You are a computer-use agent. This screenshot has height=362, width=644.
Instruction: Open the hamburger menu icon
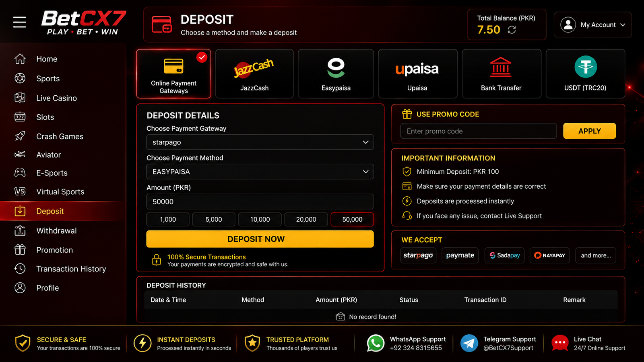click(x=19, y=22)
